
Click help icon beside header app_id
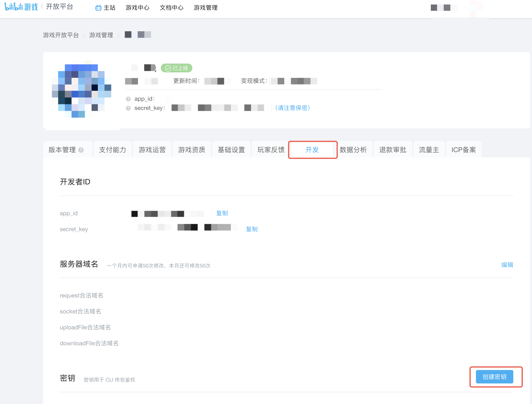(x=128, y=99)
